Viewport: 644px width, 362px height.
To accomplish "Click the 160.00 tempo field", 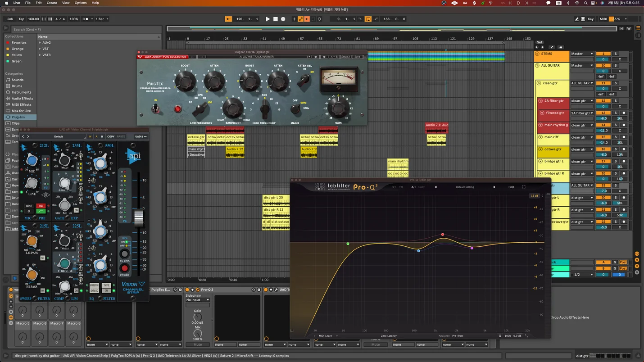I will [x=33, y=19].
